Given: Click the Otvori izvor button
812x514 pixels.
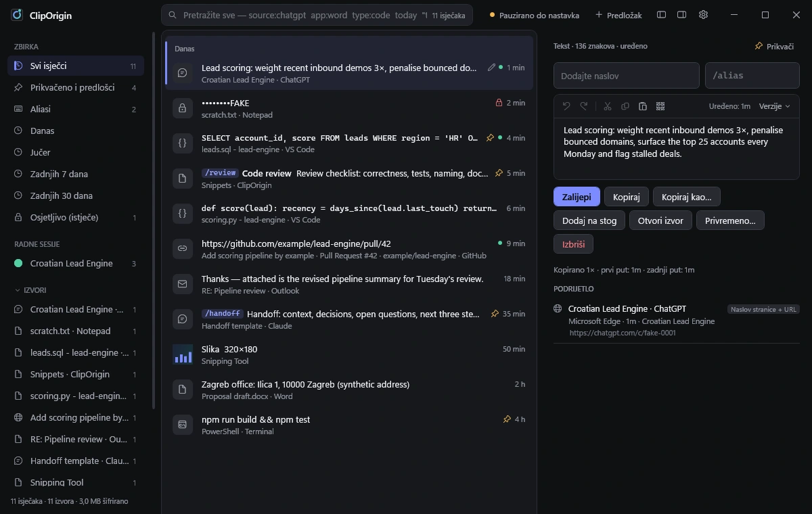Looking at the screenshot, I should pos(660,220).
